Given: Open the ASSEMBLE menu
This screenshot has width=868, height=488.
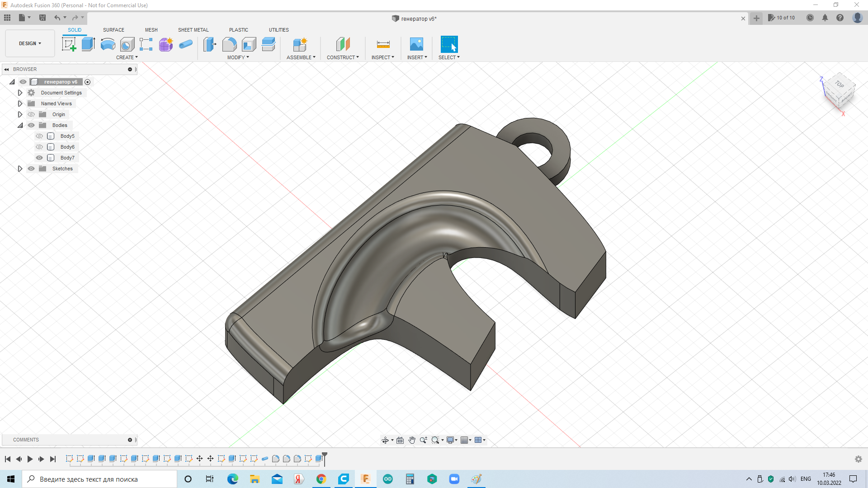Looking at the screenshot, I should point(301,57).
